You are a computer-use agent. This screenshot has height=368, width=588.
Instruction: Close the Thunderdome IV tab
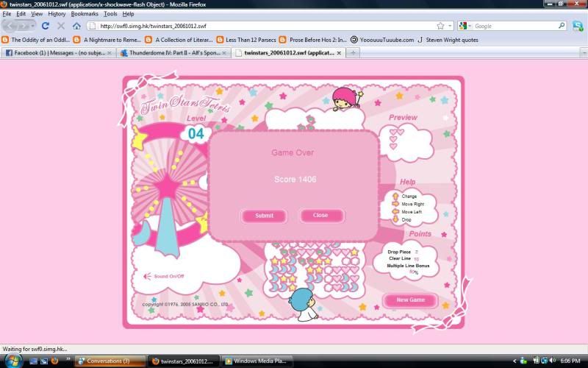[224, 53]
